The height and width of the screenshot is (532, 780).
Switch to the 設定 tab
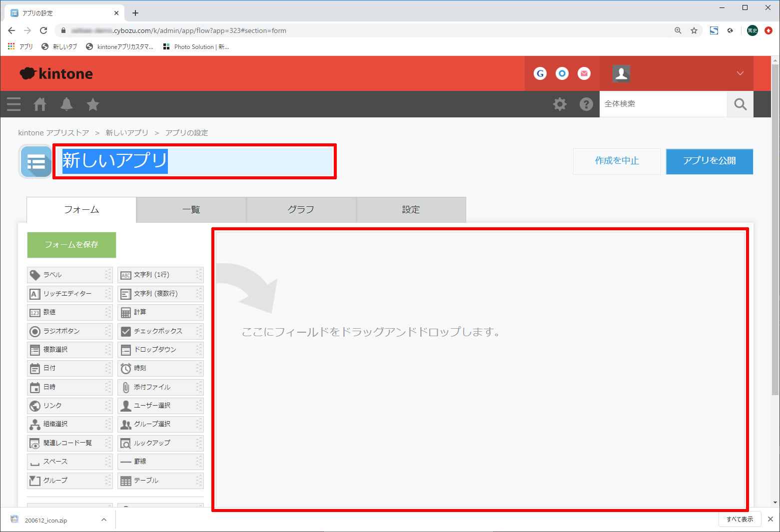click(411, 210)
